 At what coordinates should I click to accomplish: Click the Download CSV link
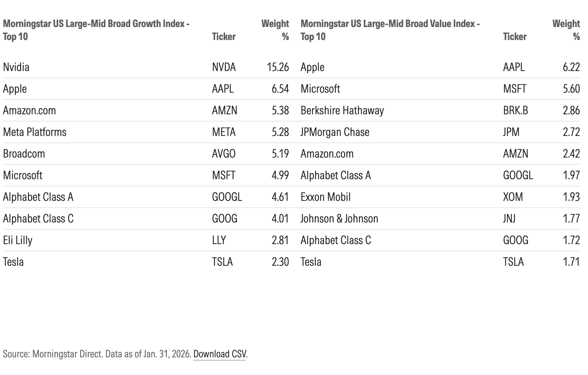coord(220,354)
